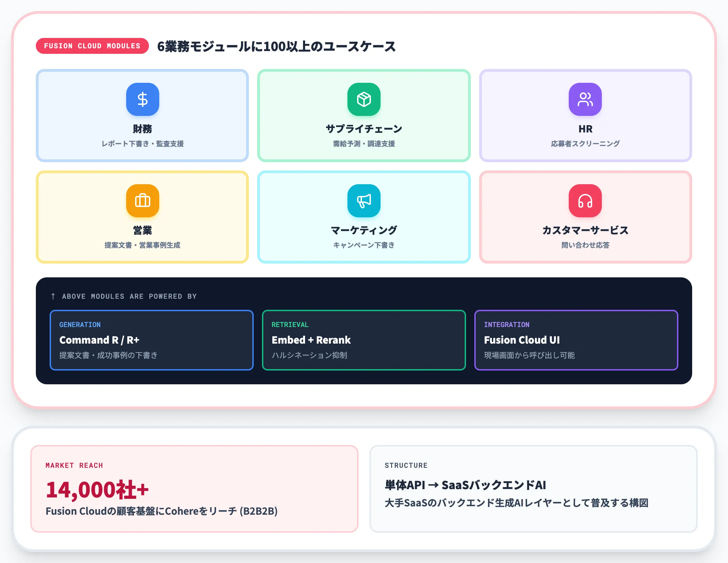Select the 14,000社+ market reach card
This screenshot has width=728, height=563.
[x=194, y=489]
